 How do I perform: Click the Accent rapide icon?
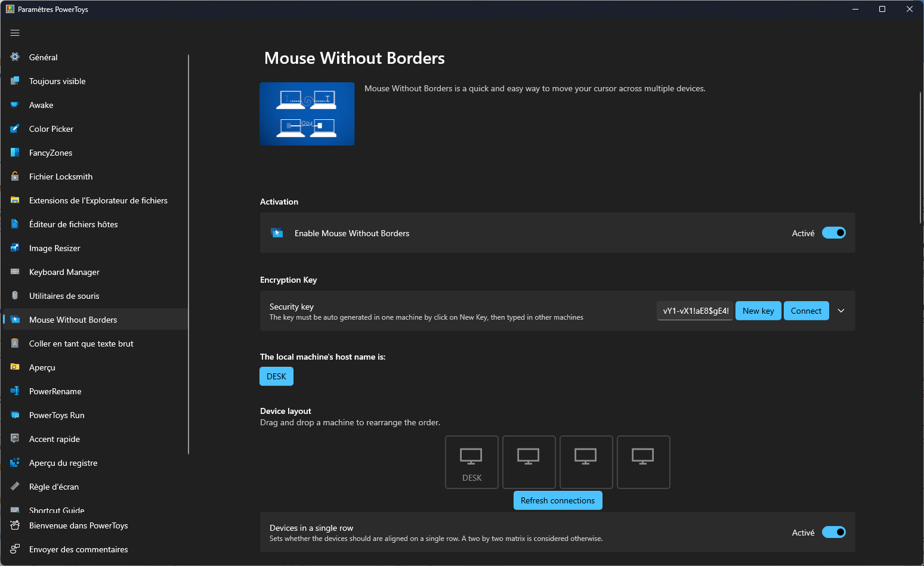click(15, 438)
